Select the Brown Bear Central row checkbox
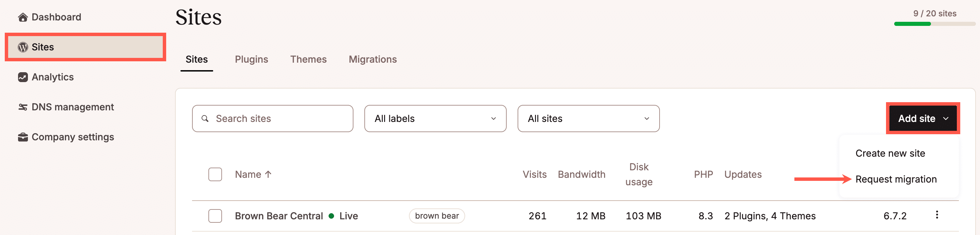The width and height of the screenshot is (980, 235). click(215, 216)
